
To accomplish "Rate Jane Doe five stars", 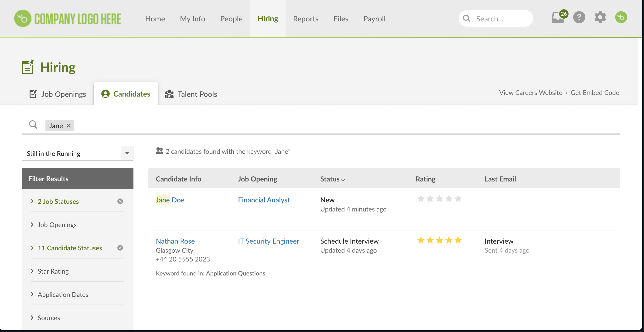I will [458, 199].
